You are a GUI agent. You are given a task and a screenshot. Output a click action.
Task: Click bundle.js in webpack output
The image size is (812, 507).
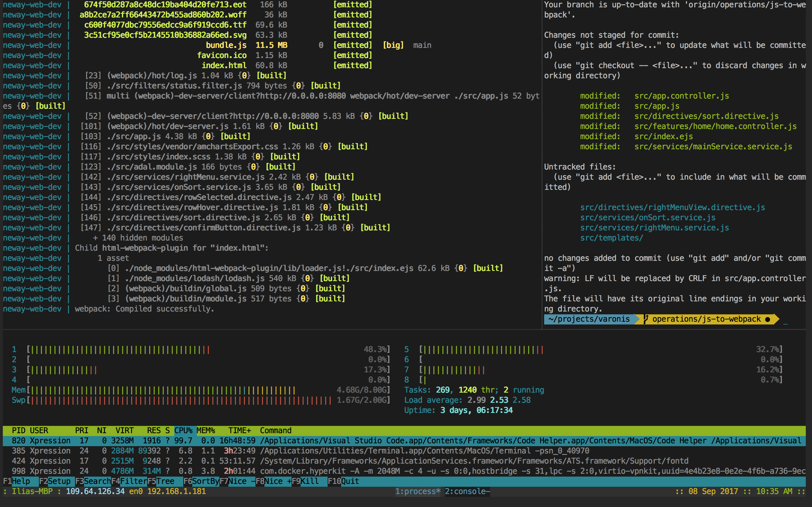click(x=226, y=45)
